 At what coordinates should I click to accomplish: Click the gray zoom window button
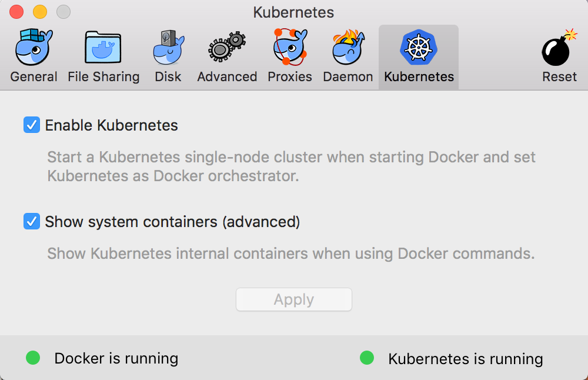63,12
